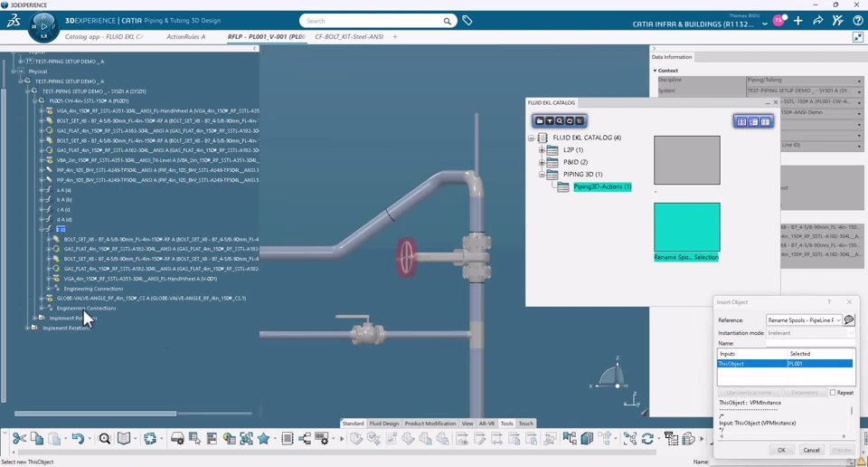
Task: Click the blue star favorites icon
Action: click(263, 439)
